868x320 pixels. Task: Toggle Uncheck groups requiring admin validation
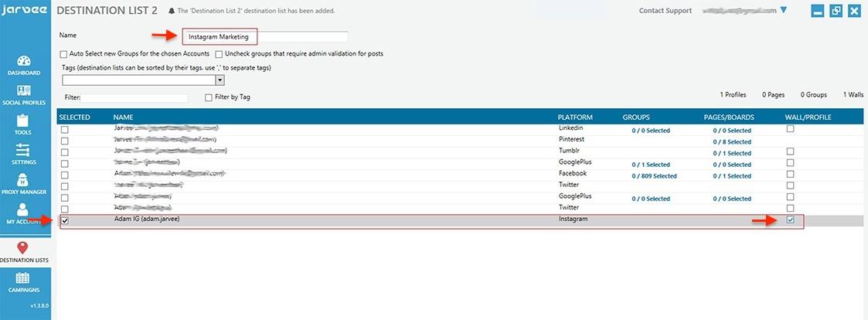220,54
